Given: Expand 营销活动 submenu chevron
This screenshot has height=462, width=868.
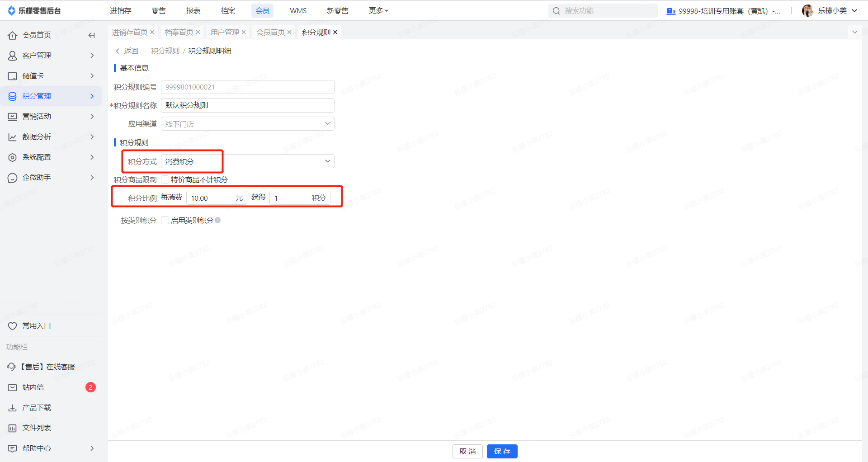Looking at the screenshot, I should coord(92,117).
